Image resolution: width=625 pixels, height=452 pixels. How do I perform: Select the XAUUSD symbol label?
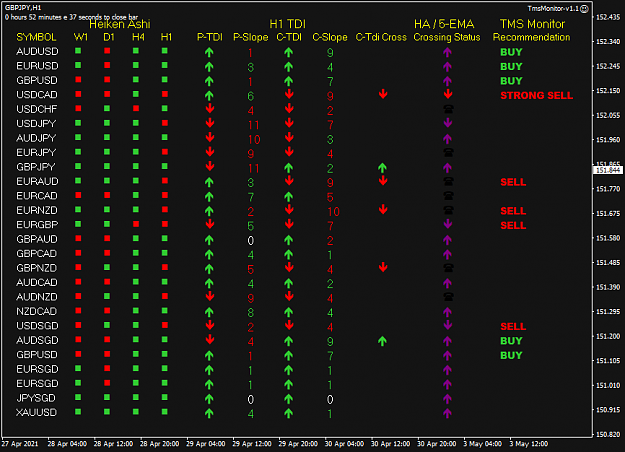(x=36, y=412)
